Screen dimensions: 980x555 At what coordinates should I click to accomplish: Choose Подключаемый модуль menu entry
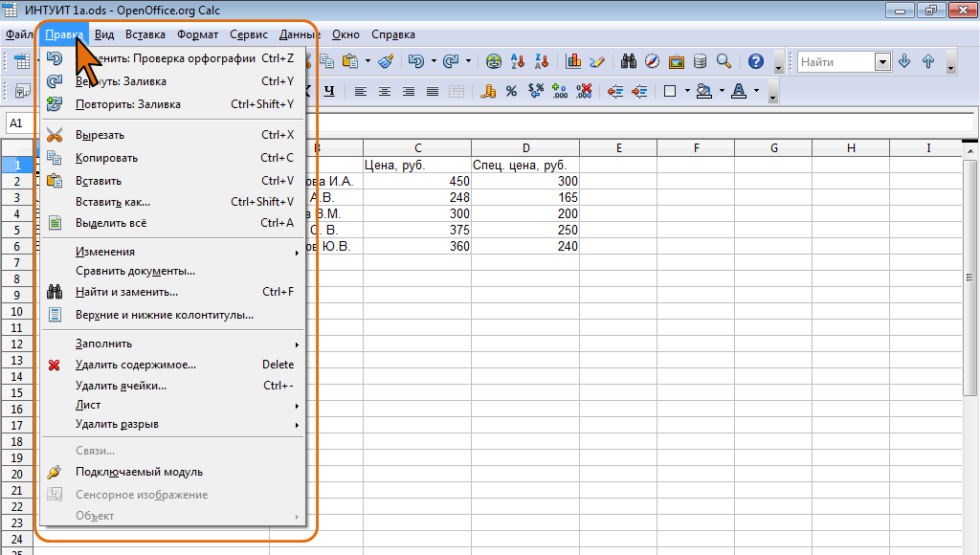pyautogui.click(x=172, y=472)
